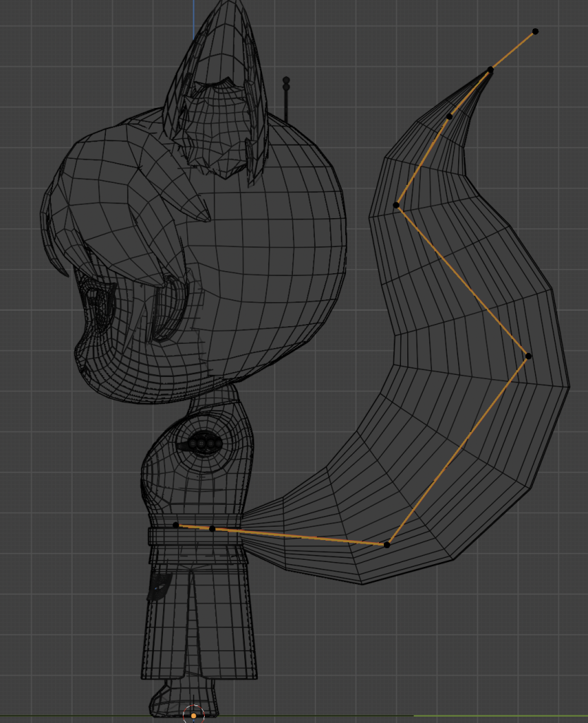Select the second joint along the character's belt
This screenshot has height=723, width=588.
212,528
